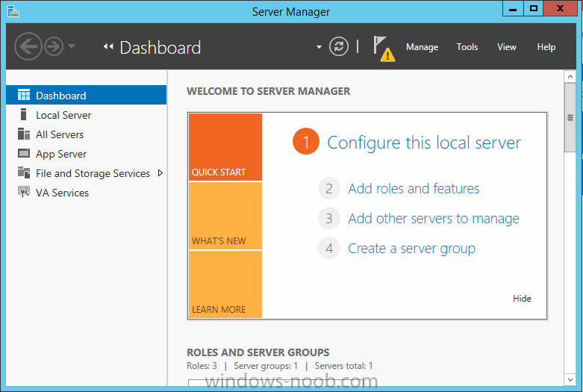Hide the welcome tile
This screenshot has width=583, height=392.
coord(522,298)
